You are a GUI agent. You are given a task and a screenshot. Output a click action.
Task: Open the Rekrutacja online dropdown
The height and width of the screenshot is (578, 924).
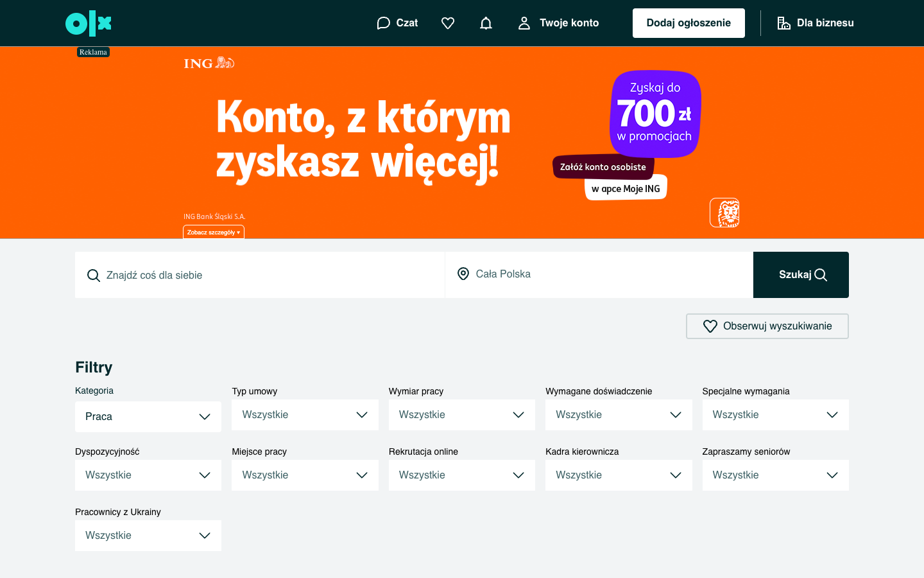[462, 475]
